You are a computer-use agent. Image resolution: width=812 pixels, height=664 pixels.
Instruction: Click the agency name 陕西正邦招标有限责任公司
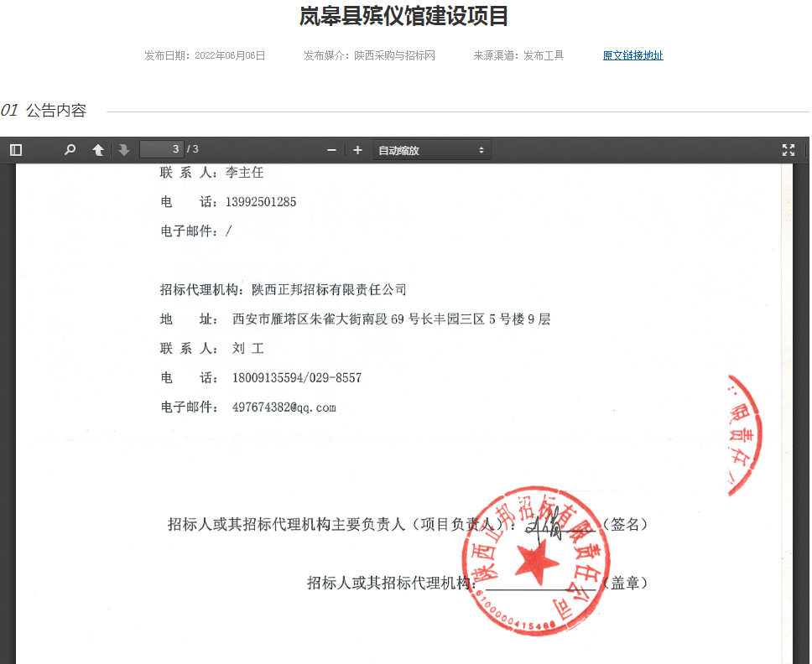click(329, 290)
